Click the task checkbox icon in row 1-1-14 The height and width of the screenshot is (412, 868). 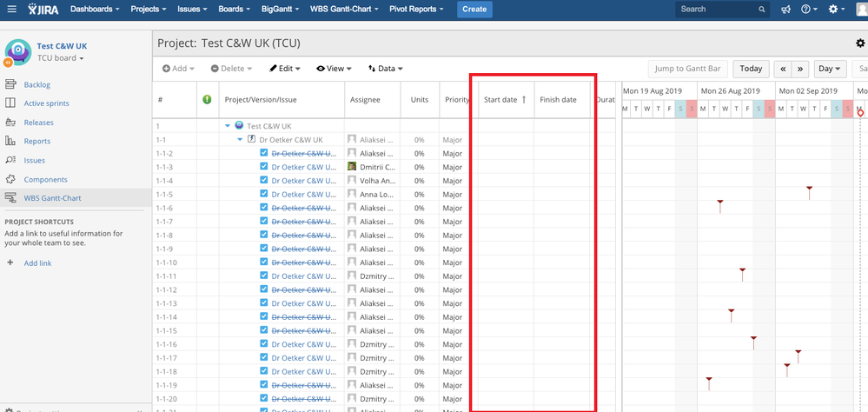tap(264, 316)
